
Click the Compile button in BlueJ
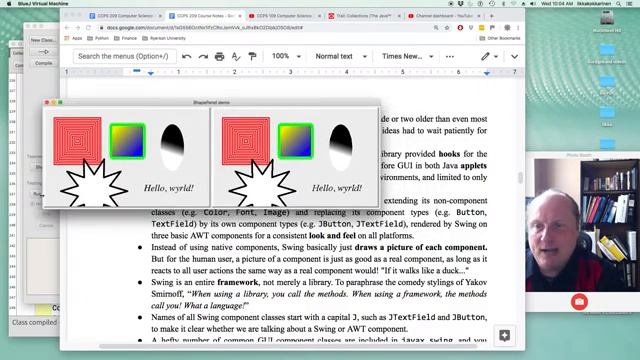click(43, 63)
